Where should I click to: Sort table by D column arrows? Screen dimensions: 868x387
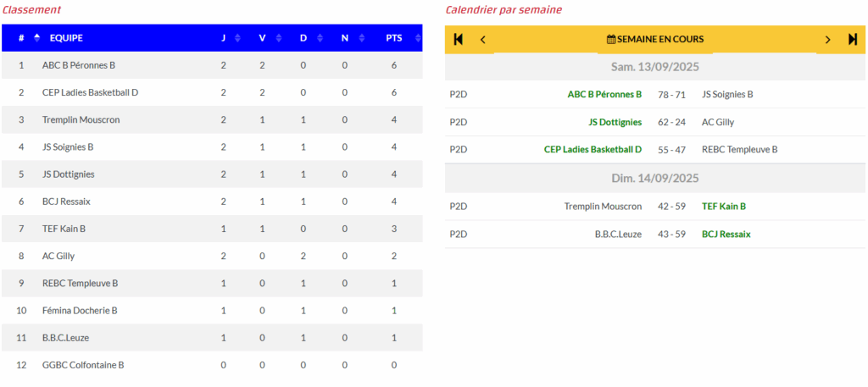coord(320,38)
